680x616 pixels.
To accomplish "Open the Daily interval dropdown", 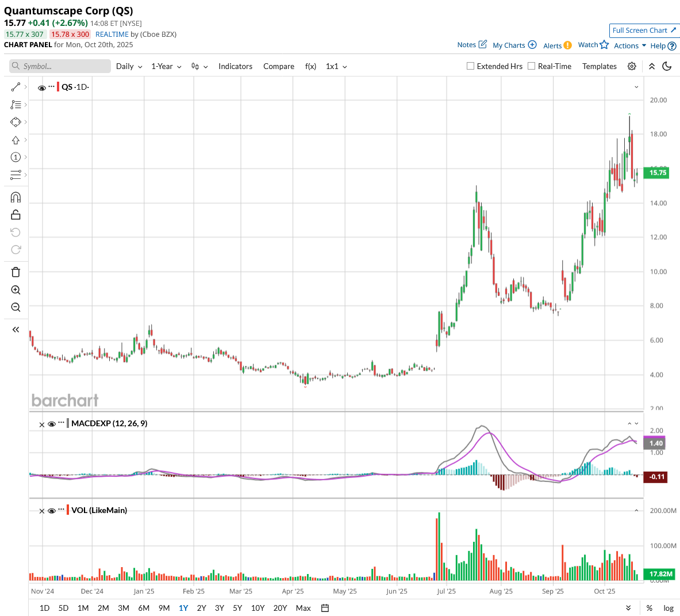I will tap(129, 66).
